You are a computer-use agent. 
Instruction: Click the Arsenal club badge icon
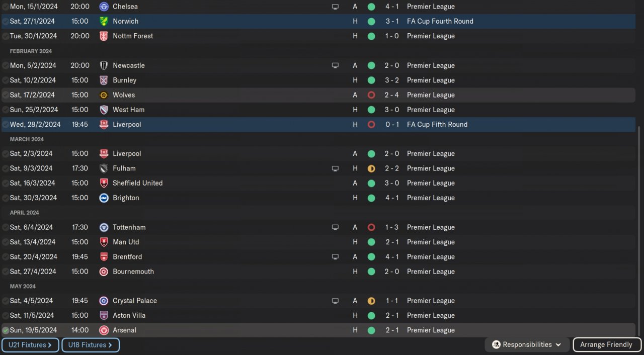(x=104, y=330)
